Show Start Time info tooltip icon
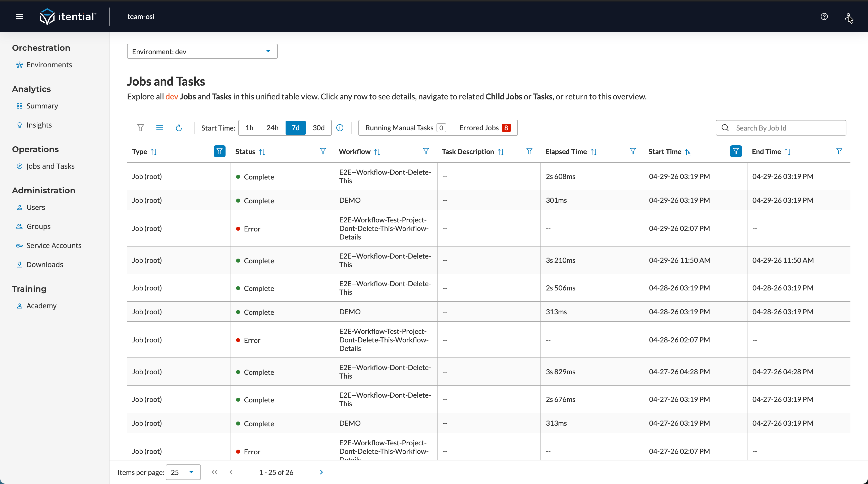 pyautogui.click(x=340, y=128)
